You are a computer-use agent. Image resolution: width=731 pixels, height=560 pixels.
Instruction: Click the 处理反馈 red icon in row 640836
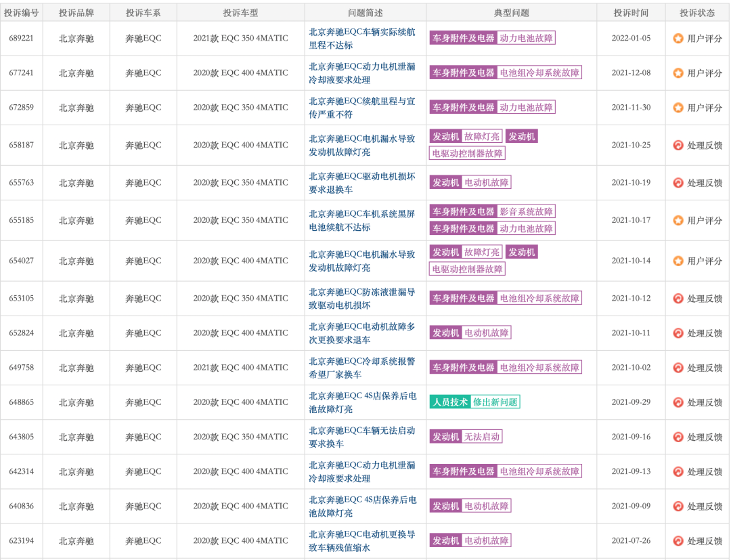click(678, 506)
